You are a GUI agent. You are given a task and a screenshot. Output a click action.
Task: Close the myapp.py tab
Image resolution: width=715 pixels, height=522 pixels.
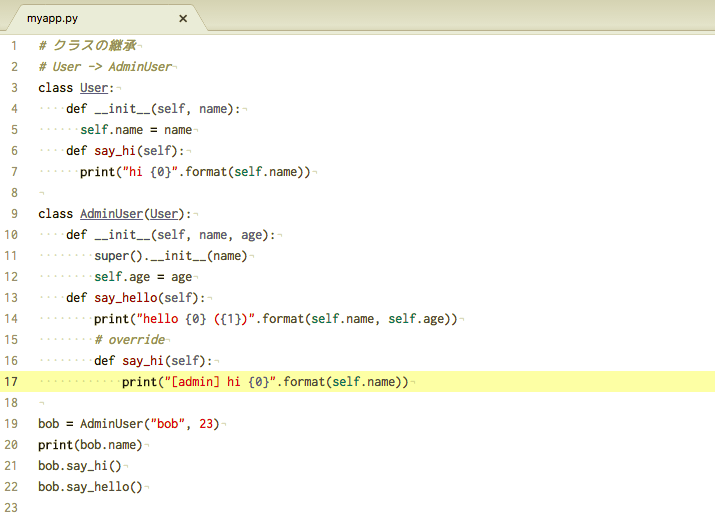click(183, 19)
